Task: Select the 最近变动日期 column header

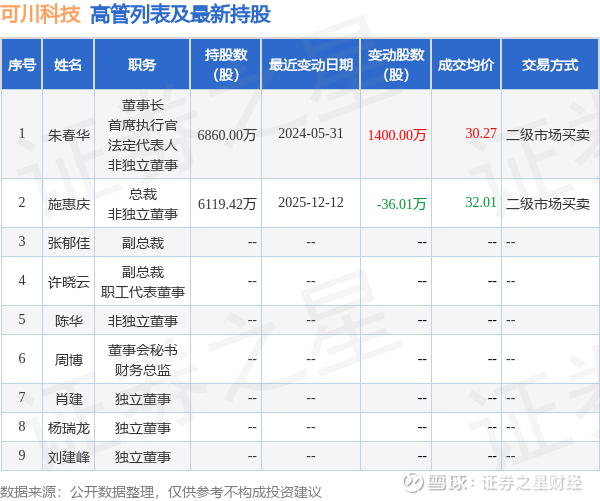Action: (311, 65)
